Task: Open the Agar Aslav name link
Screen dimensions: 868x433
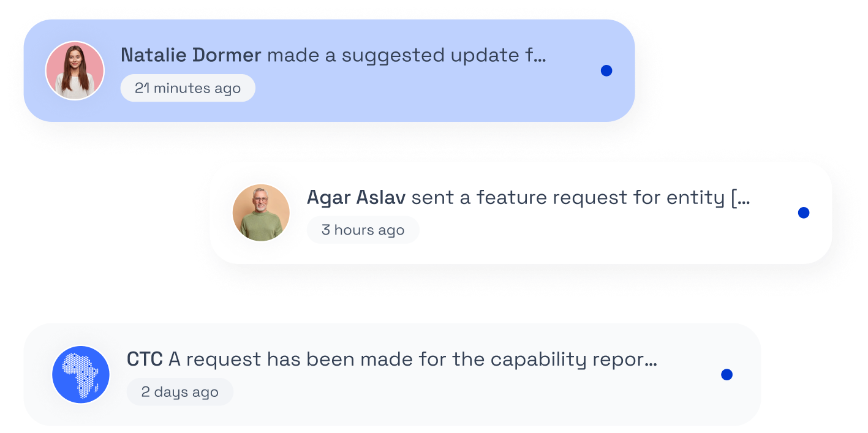Action: click(356, 197)
